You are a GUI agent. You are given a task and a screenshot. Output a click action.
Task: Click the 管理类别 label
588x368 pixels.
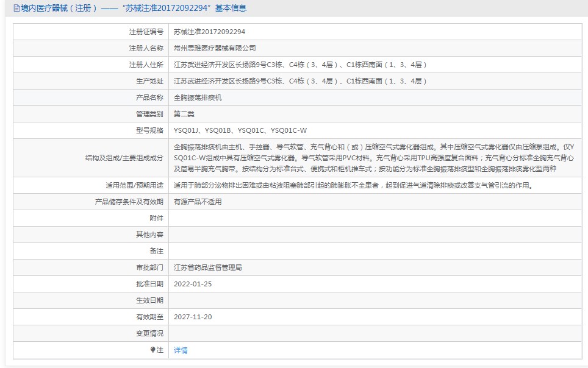(149, 115)
